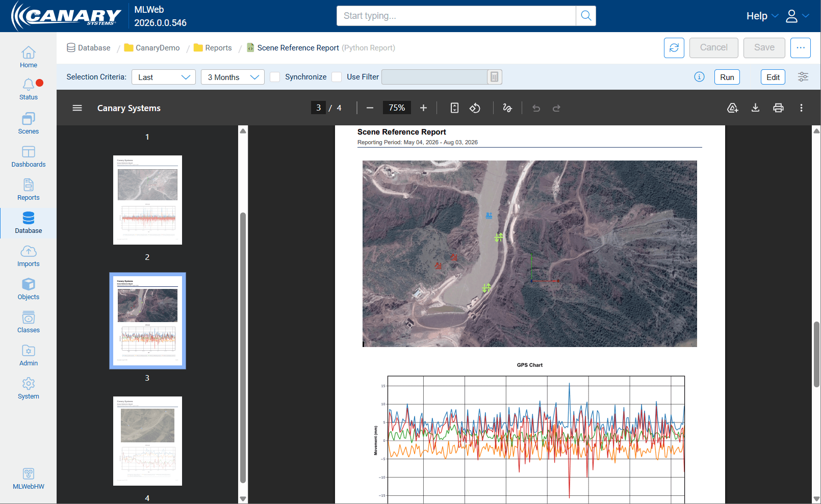Viewport: 821px width, 504px height.
Task: Print the PDF report
Action: pyautogui.click(x=778, y=108)
